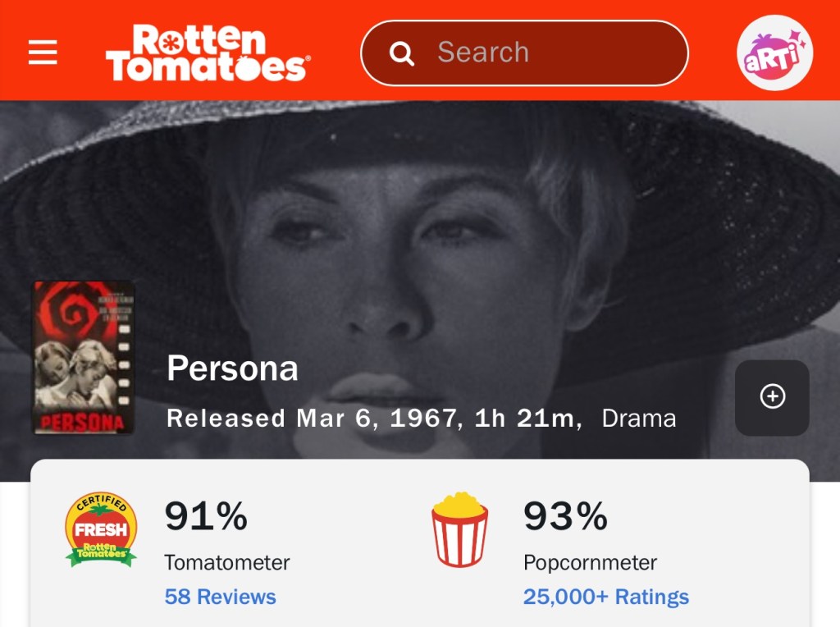Select the Popcornmeter label
This screenshot has height=627, width=840.
(590, 563)
